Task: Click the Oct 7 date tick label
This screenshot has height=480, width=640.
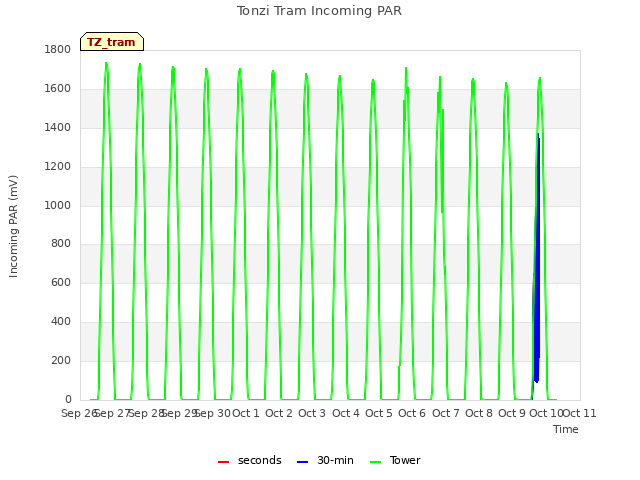Action: (x=446, y=413)
